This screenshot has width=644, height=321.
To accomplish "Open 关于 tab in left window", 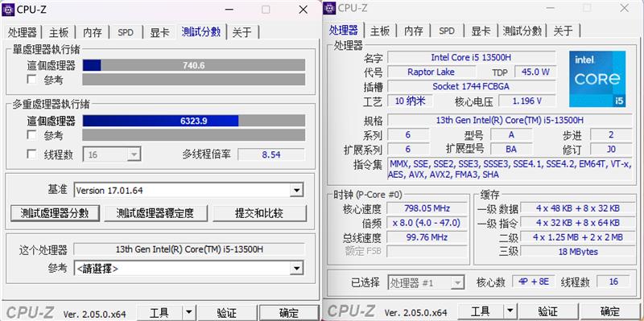I will pos(242,32).
